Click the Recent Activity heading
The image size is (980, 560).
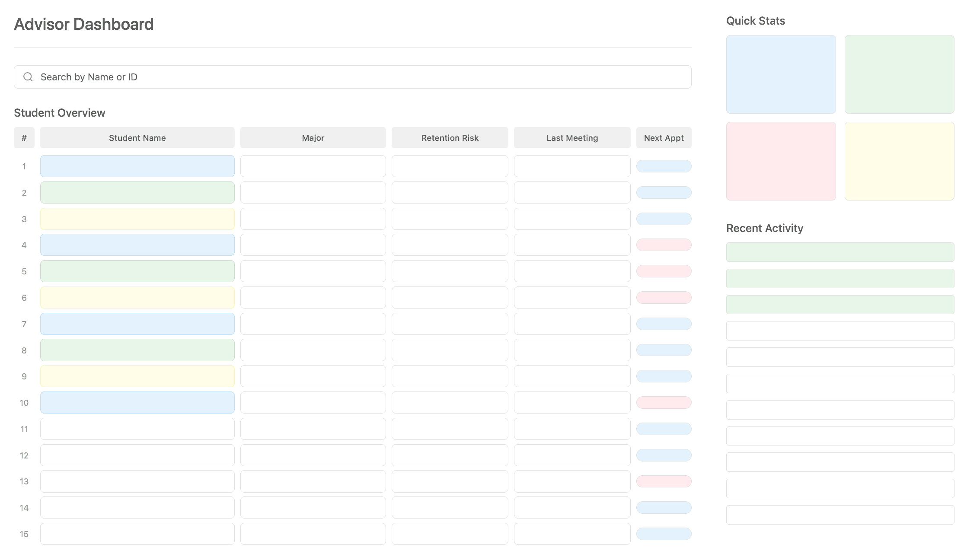click(x=764, y=228)
